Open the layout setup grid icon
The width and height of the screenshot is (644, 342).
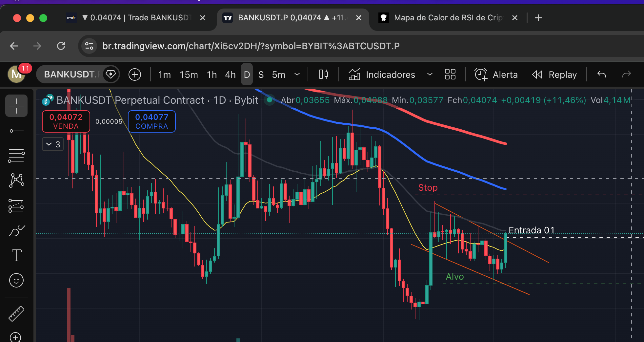pos(450,75)
